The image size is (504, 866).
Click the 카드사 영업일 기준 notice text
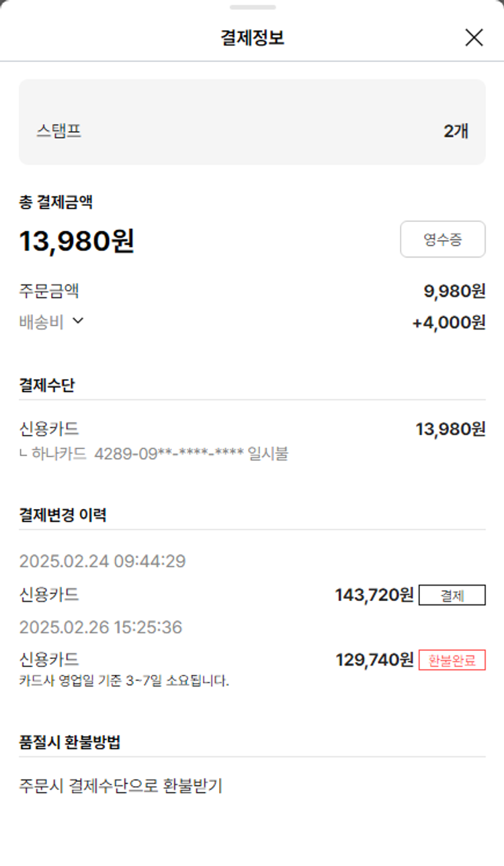(124, 681)
